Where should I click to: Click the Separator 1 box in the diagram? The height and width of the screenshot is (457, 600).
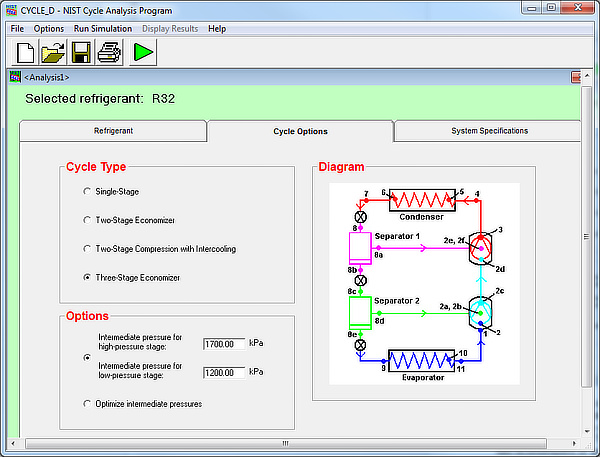click(x=360, y=248)
